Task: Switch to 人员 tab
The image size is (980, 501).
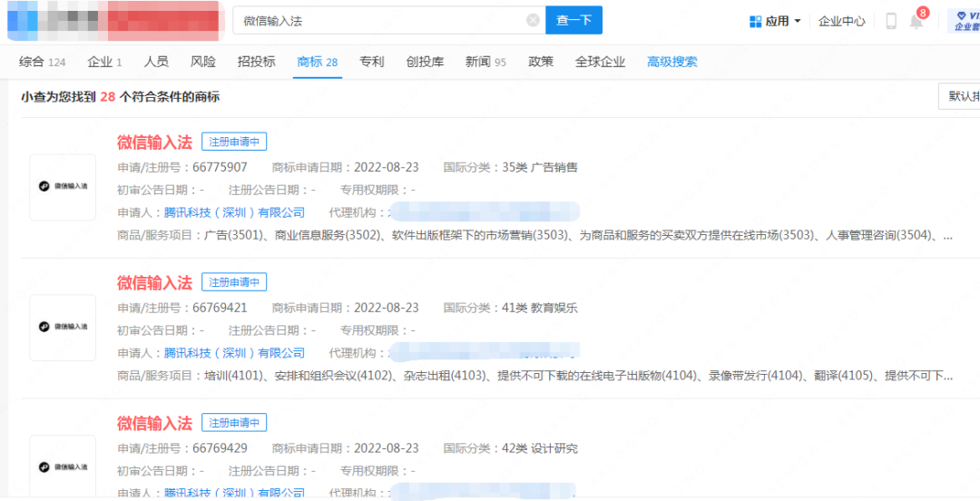Action: click(156, 62)
